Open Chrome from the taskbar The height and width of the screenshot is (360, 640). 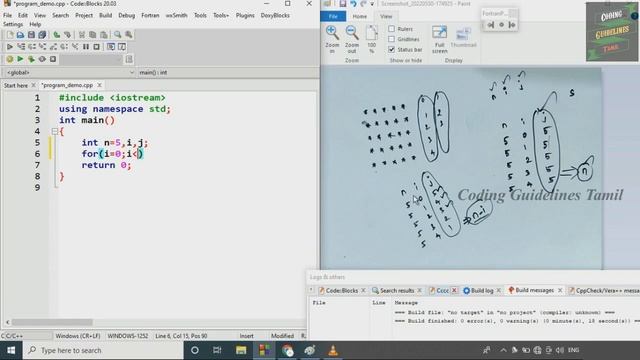coord(287,350)
